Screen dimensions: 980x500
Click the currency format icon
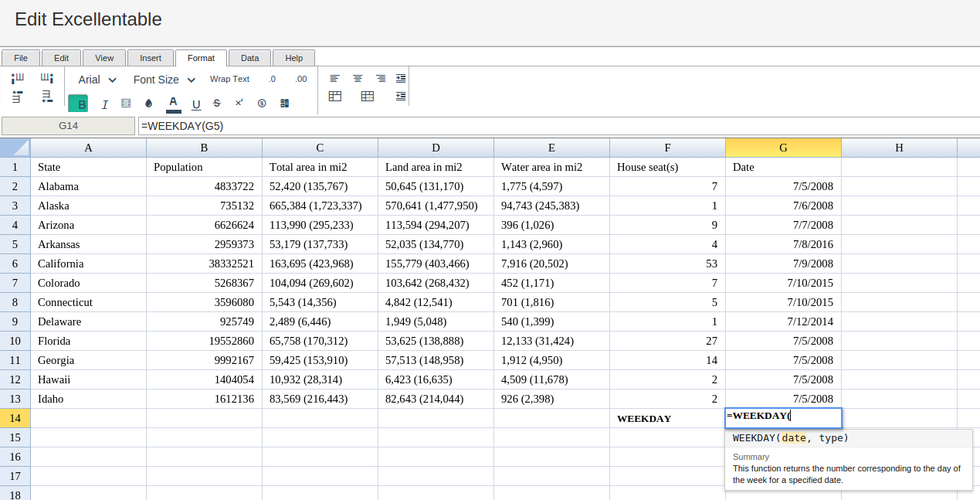tap(262, 104)
